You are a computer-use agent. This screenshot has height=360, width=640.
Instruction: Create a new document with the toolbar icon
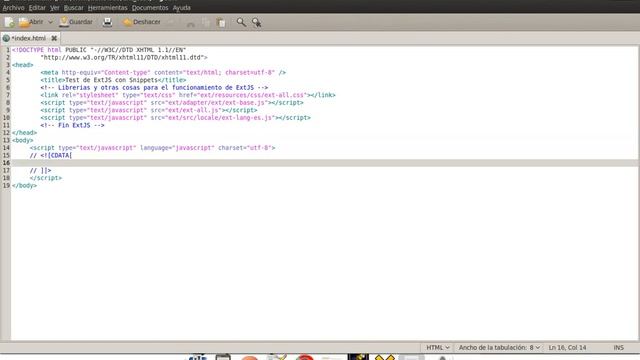coord(9,22)
